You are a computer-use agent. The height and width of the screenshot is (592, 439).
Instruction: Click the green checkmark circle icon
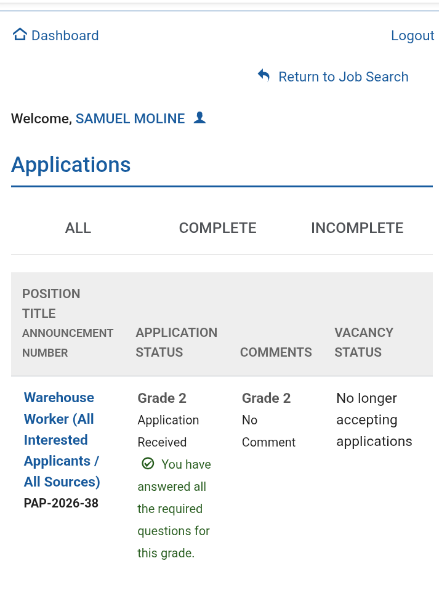pos(148,463)
